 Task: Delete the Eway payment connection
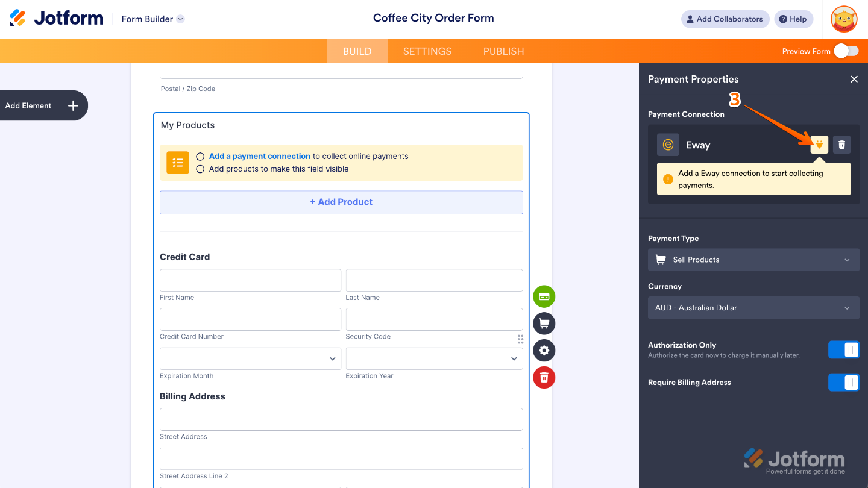click(842, 145)
